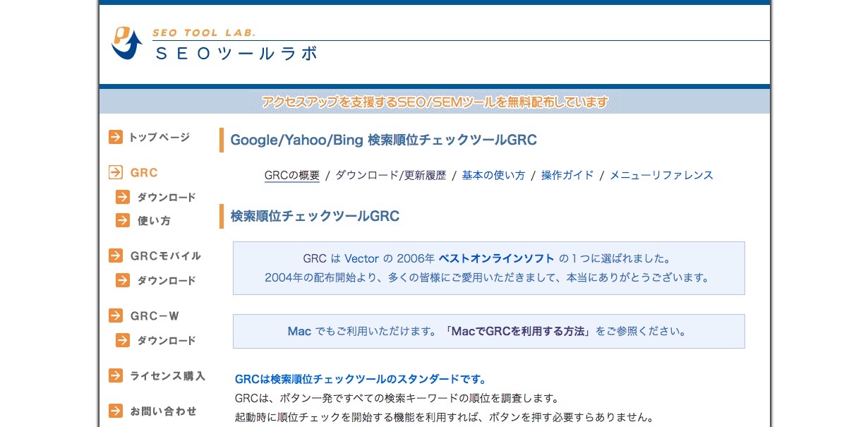Open GRC-W sidebar item
868x427 pixels.
click(155, 315)
